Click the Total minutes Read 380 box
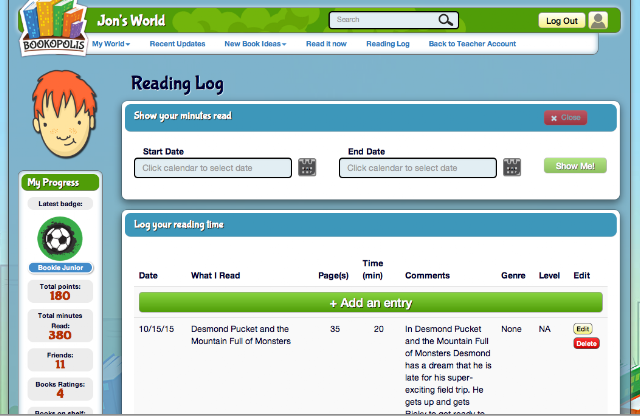This screenshot has width=640, height=416. click(60, 325)
